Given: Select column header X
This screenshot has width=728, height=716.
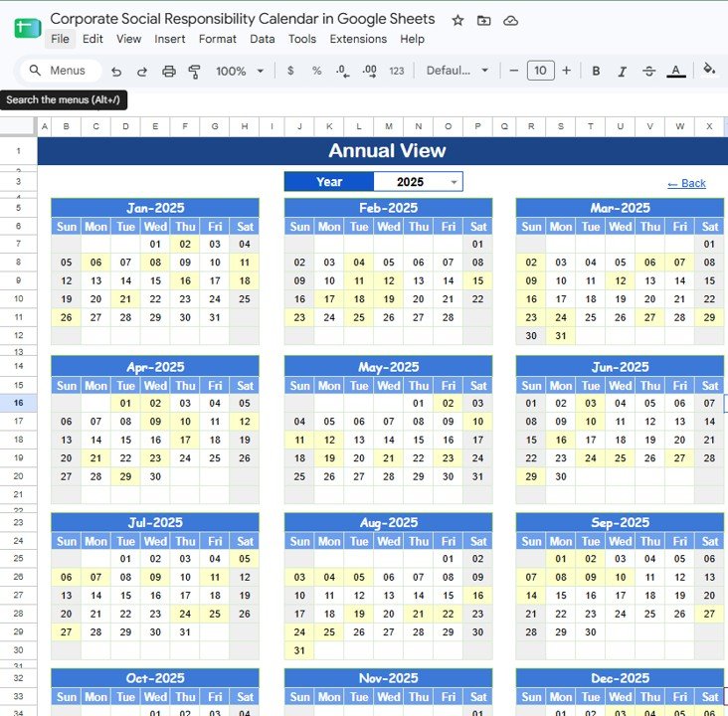Looking at the screenshot, I should (x=709, y=126).
